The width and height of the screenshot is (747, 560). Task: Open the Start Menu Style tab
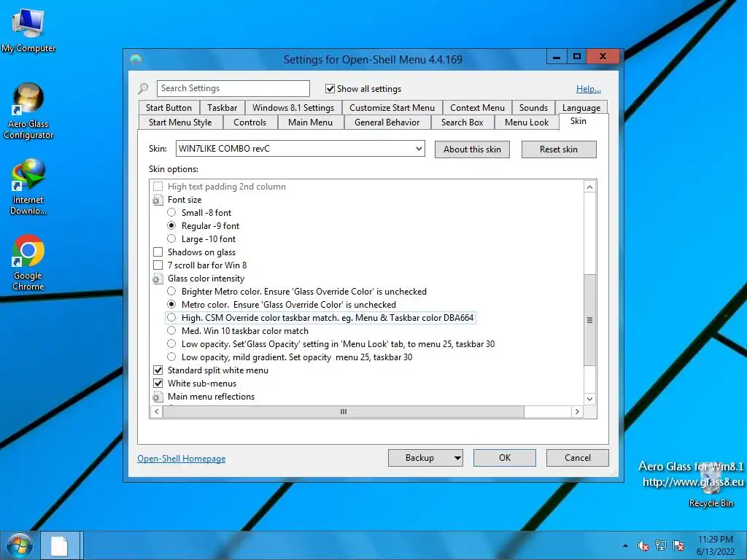(x=180, y=122)
